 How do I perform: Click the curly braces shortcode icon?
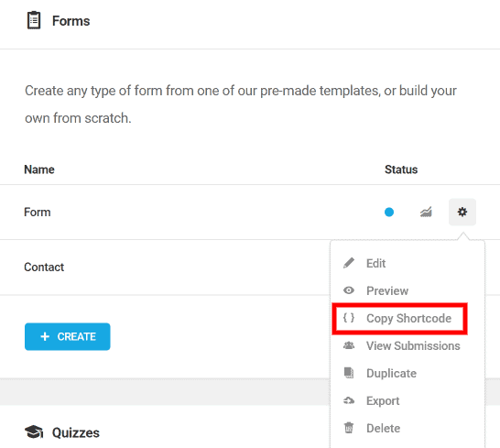pyautogui.click(x=349, y=318)
